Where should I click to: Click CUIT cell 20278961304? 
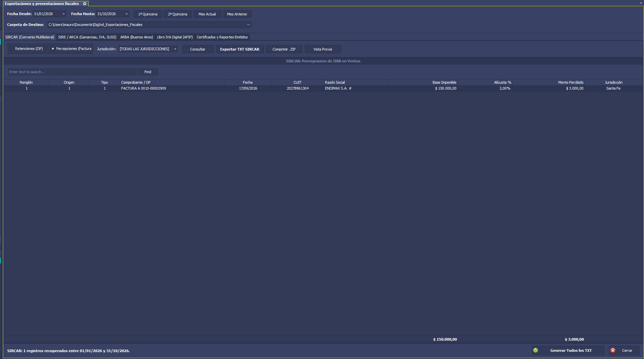298,88
